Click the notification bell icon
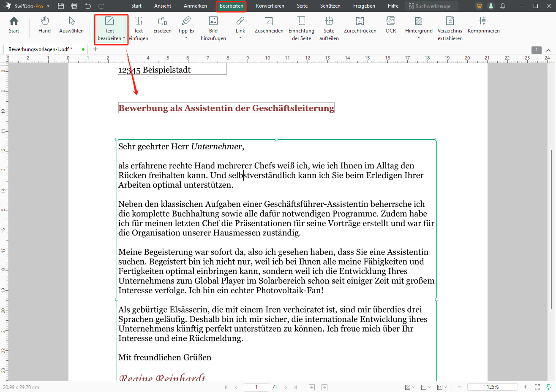 coord(503,6)
